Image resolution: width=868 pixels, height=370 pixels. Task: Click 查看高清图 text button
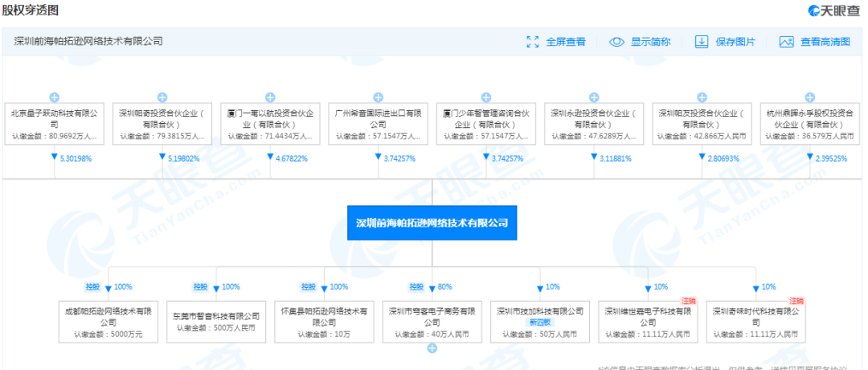pyautogui.click(x=825, y=42)
